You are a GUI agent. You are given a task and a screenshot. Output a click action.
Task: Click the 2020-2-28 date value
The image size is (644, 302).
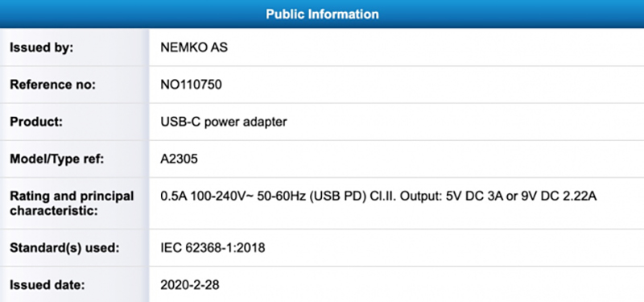190,285
